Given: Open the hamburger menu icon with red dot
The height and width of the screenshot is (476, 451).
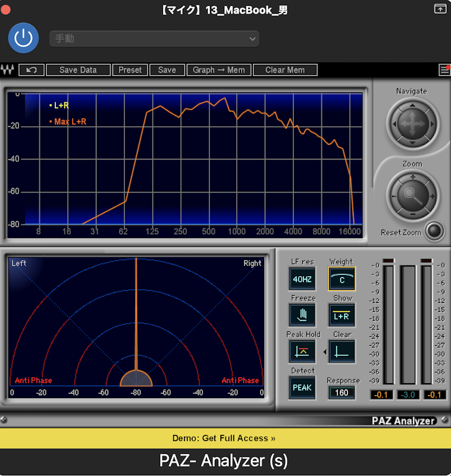Looking at the screenshot, I should pos(444,70).
